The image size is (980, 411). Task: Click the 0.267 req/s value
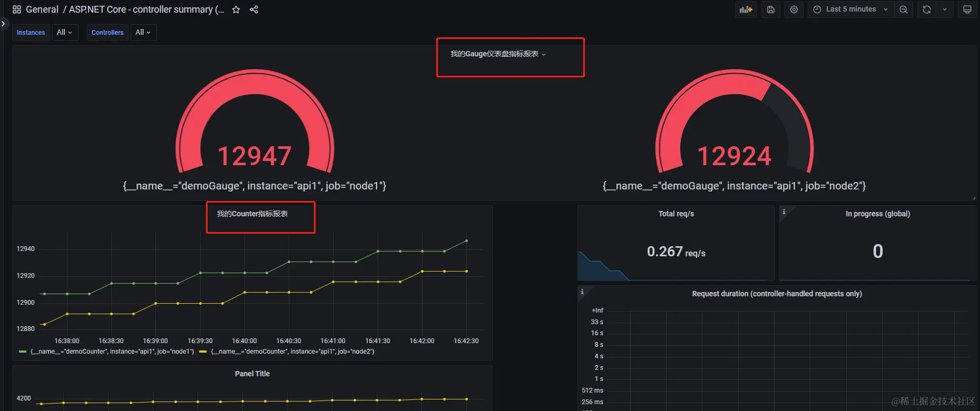[x=676, y=252]
